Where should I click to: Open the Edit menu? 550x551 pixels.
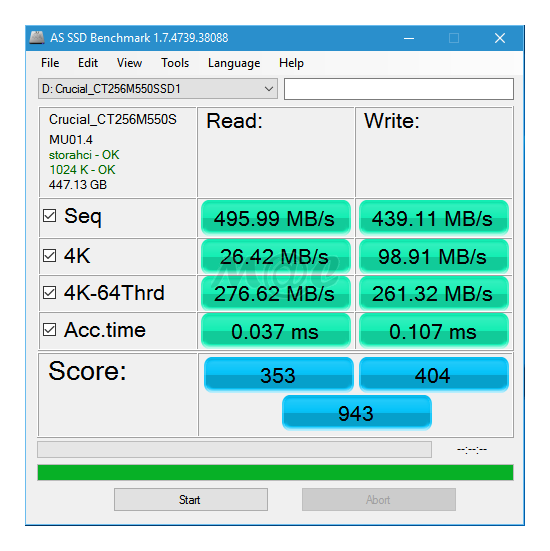pos(88,63)
